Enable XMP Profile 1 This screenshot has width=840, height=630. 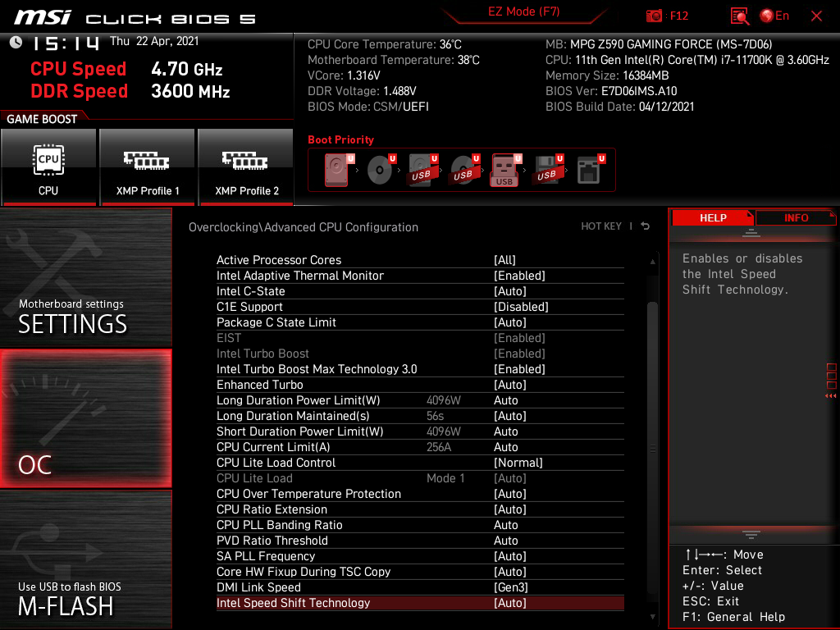[148, 167]
